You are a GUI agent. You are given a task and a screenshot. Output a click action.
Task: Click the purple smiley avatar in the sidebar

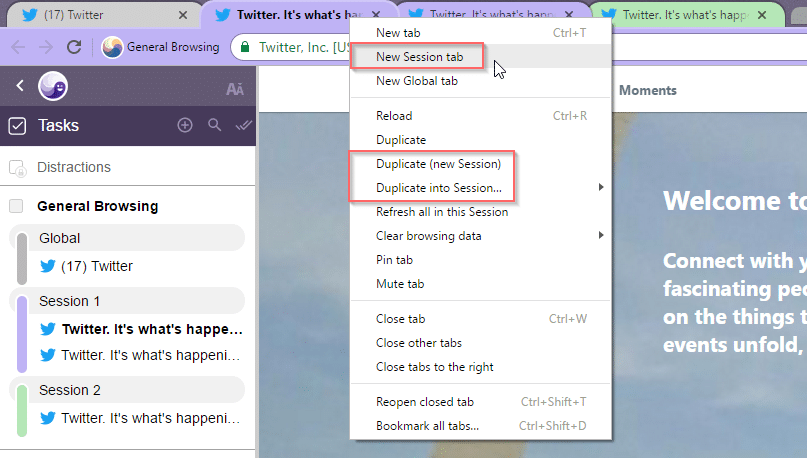coord(52,85)
